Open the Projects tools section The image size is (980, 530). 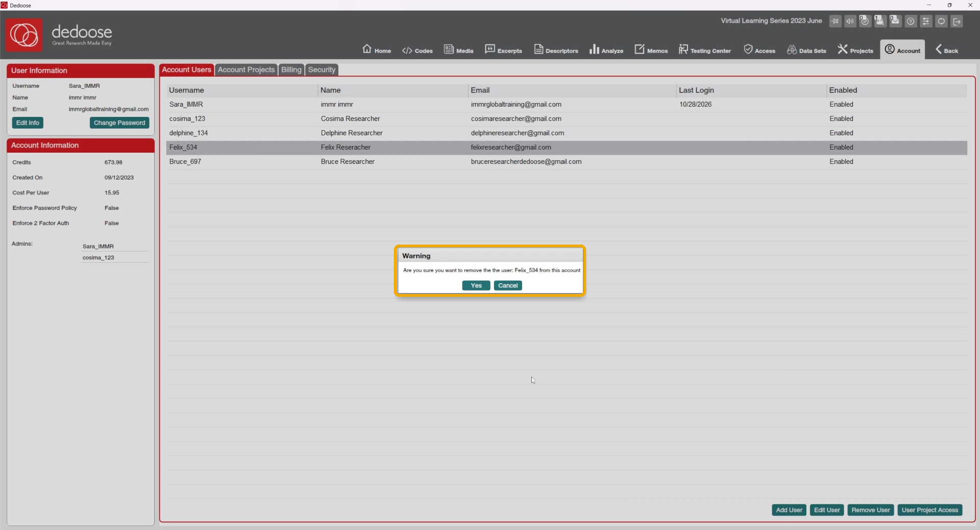(855, 50)
